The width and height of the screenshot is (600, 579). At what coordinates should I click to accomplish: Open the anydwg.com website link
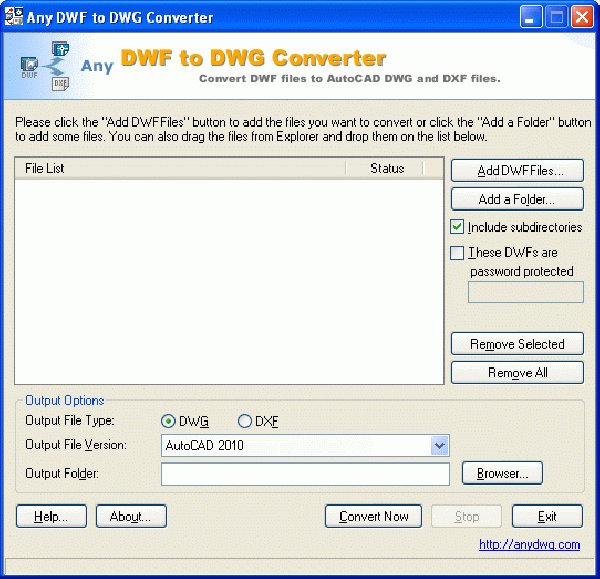pyautogui.click(x=530, y=544)
